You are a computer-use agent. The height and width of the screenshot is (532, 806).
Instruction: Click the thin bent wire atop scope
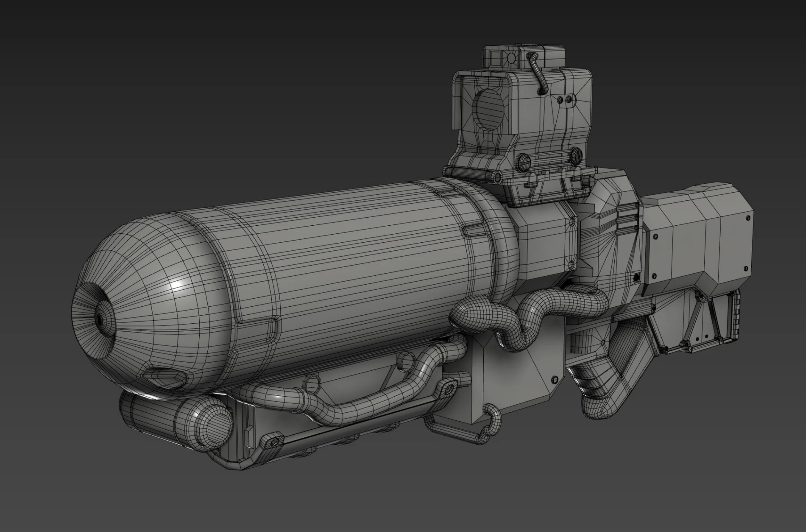[x=537, y=73]
